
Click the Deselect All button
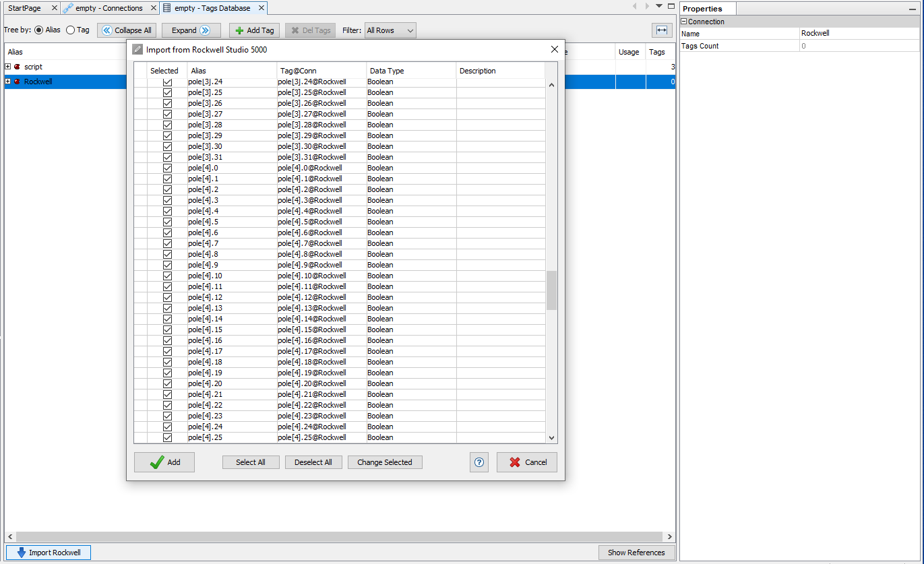pos(313,462)
